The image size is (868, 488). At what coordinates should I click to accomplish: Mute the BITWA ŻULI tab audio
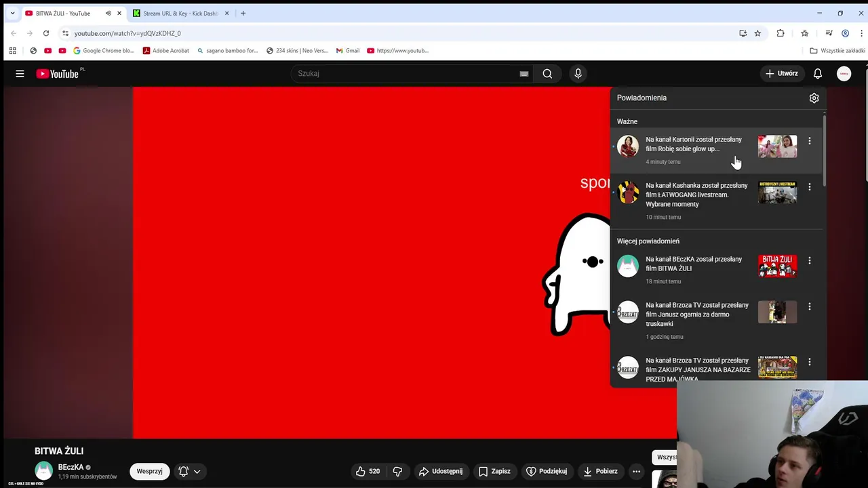pyautogui.click(x=108, y=13)
